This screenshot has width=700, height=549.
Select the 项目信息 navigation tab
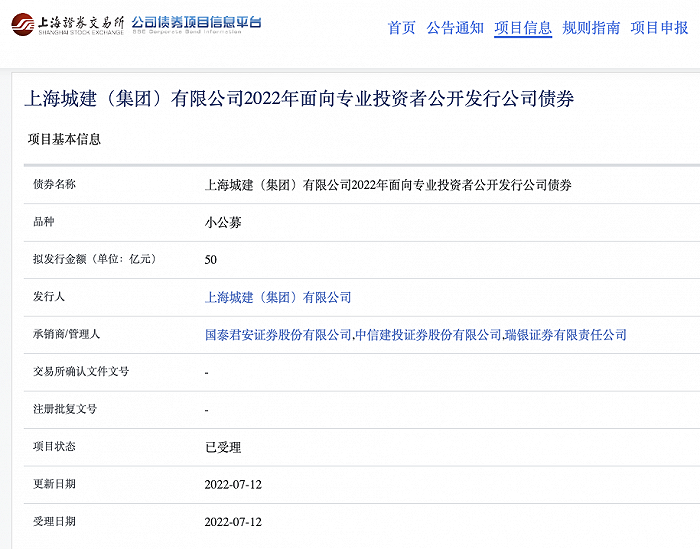523,28
